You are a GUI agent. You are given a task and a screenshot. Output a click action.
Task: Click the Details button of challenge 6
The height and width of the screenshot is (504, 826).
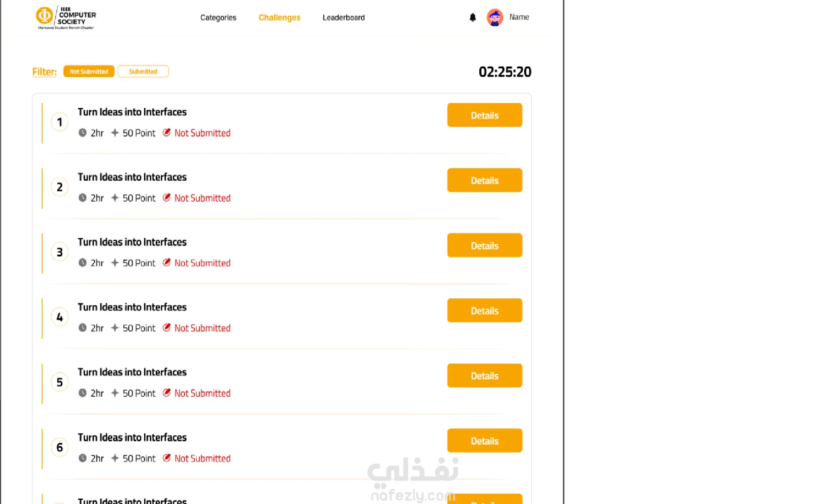click(484, 441)
